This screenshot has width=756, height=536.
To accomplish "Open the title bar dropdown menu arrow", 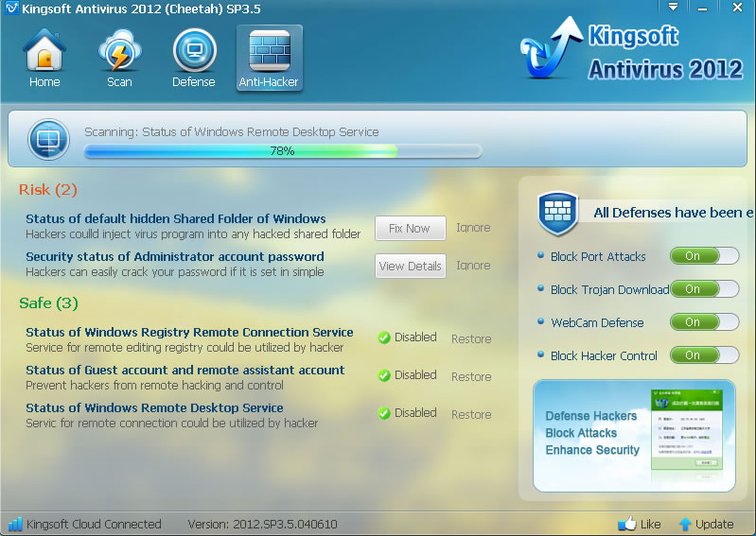I will (x=673, y=8).
